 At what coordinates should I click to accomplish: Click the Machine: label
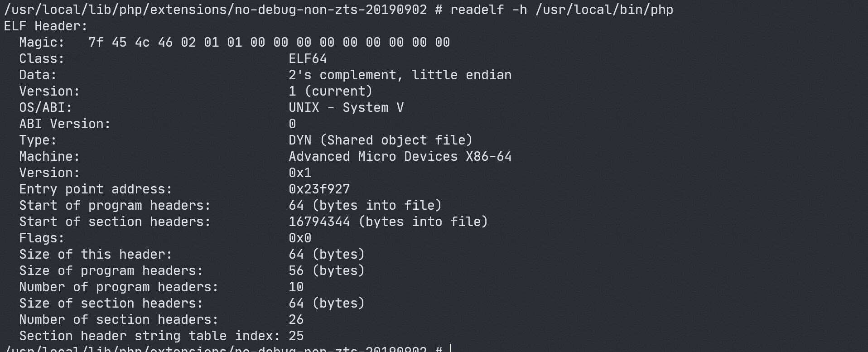pos(49,156)
